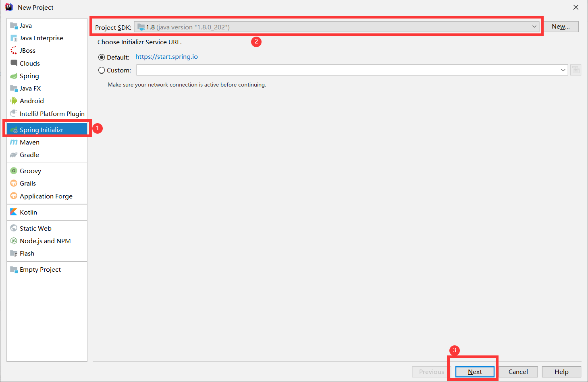Select Application Forge entry
The height and width of the screenshot is (382, 588).
(47, 196)
